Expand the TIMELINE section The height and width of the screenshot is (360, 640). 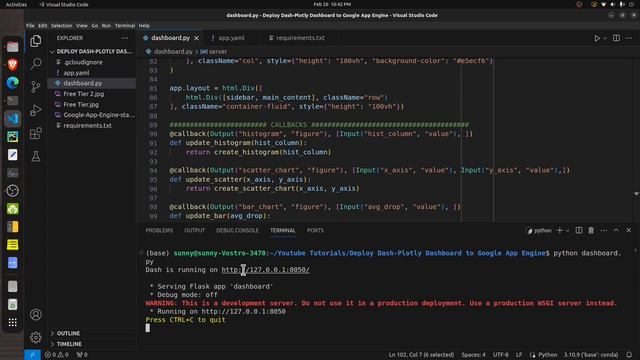69,344
